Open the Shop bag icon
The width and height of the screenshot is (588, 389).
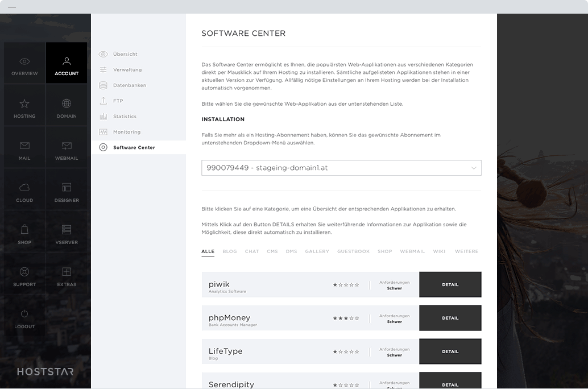[24, 229]
